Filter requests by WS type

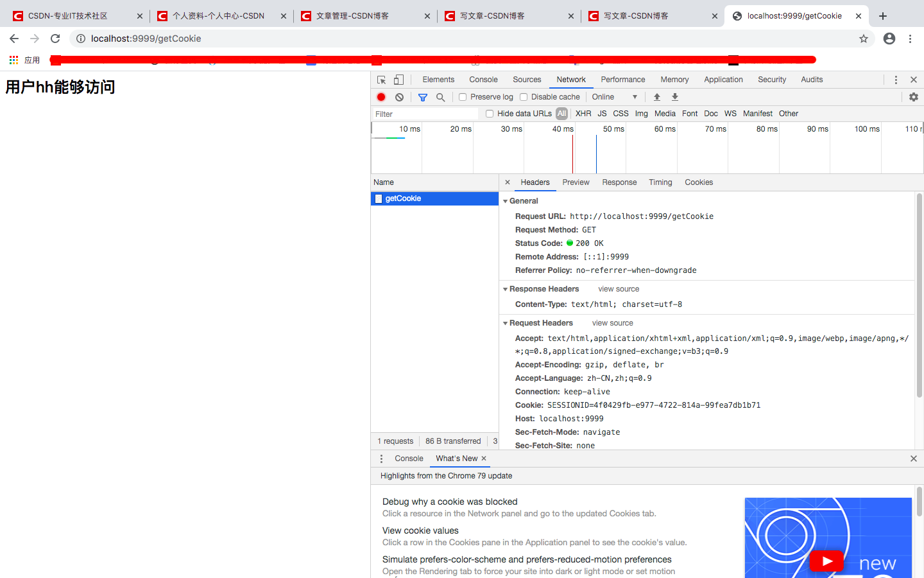click(x=730, y=114)
